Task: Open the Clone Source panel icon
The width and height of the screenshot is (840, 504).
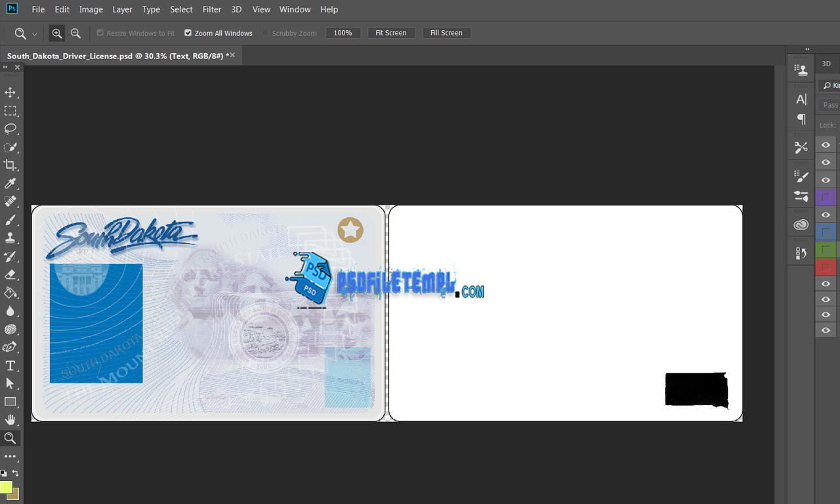Action: 801,70
